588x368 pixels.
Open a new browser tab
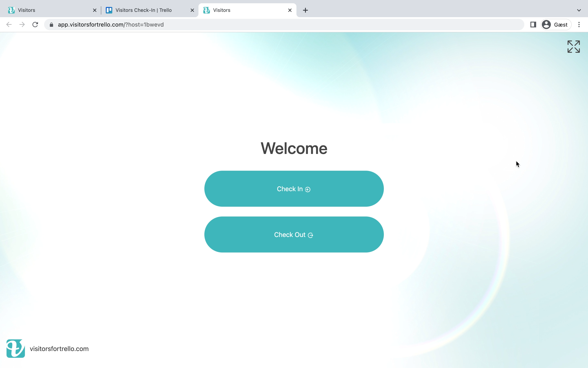tap(305, 10)
